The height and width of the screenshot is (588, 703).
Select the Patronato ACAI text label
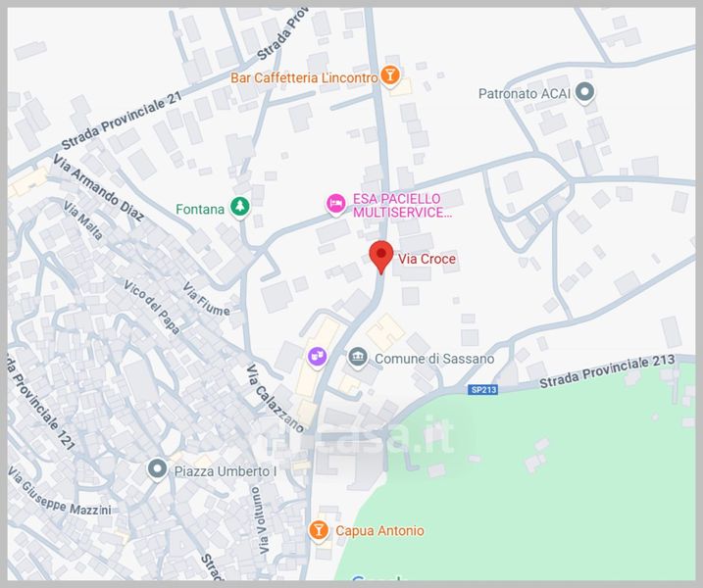point(525,94)
